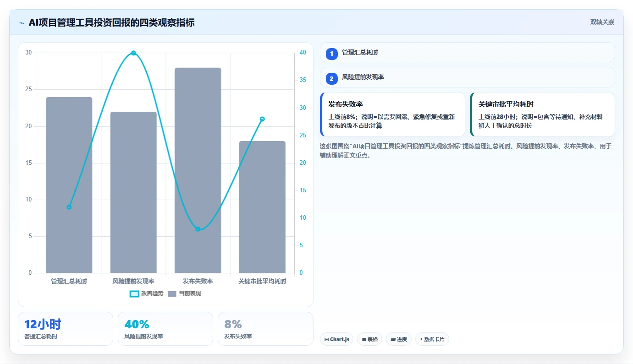Screen dimensions: 633x364
Task: Open the 管理汇总耗时 list item
Action: pos(467,52)
